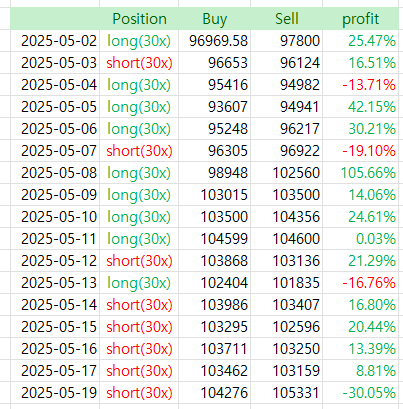Select date cell 2025-05-10
The image size is (403, 409).
point(55,217)
